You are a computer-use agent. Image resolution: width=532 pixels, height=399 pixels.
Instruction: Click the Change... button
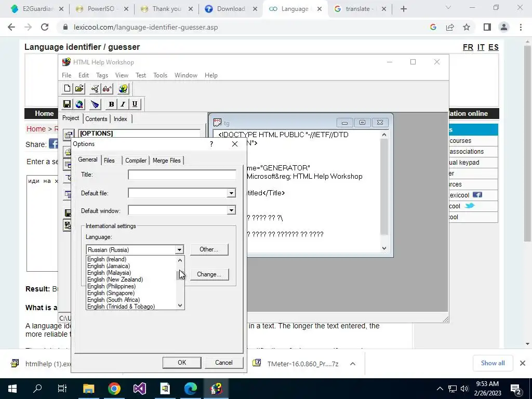209,274
